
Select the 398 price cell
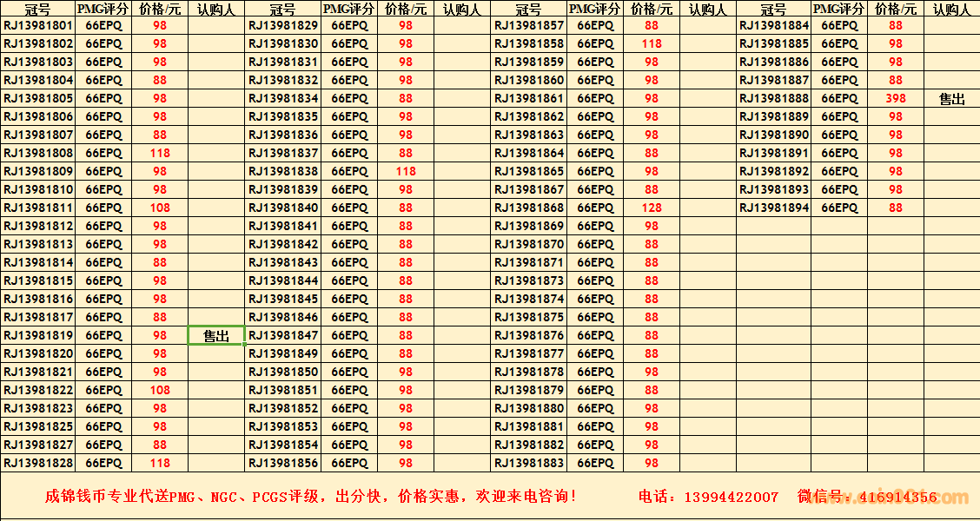[895, 99]
